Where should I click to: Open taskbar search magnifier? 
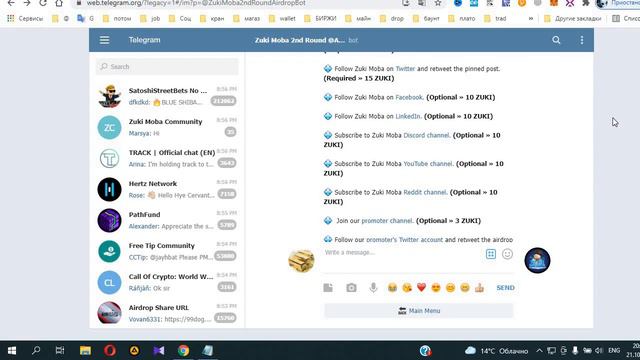pyautogui.click(x=36, y=351)
